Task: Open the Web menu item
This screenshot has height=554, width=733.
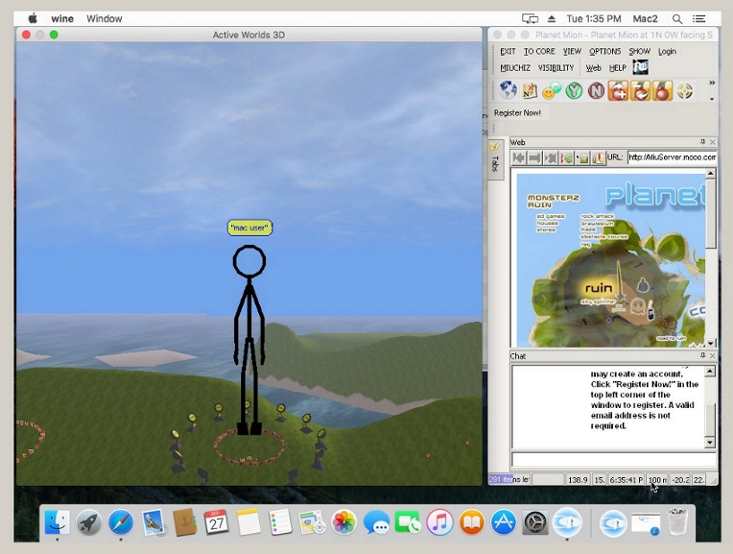Action: coord(593,68)
